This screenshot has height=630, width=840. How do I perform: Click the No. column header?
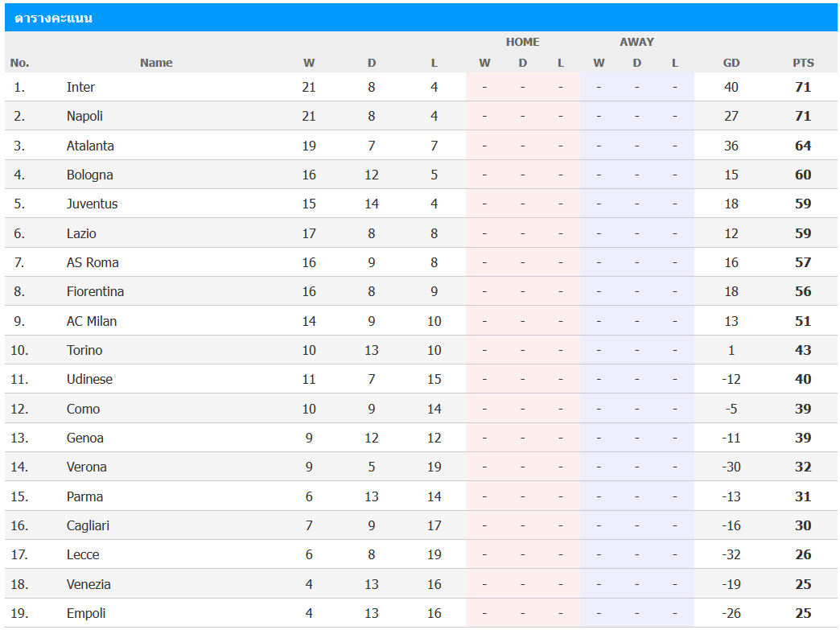pyautogui.click(x=19, y=63)
